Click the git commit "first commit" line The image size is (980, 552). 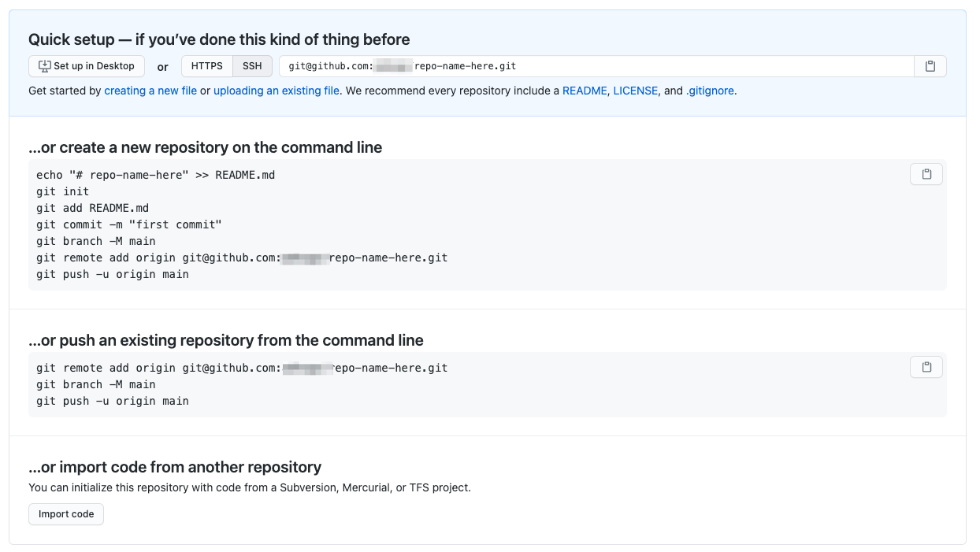point(129,224)
